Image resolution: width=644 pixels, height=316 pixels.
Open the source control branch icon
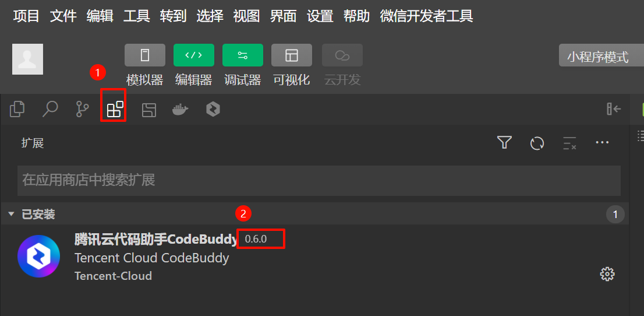click(83, 110)
